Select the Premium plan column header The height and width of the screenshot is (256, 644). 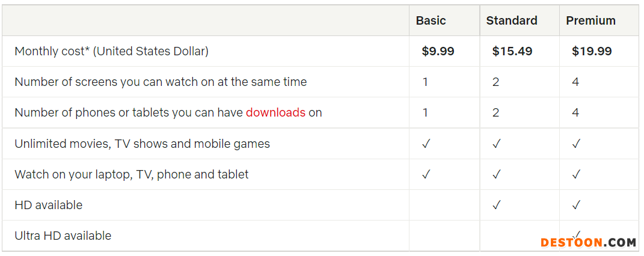pos(590,20)
